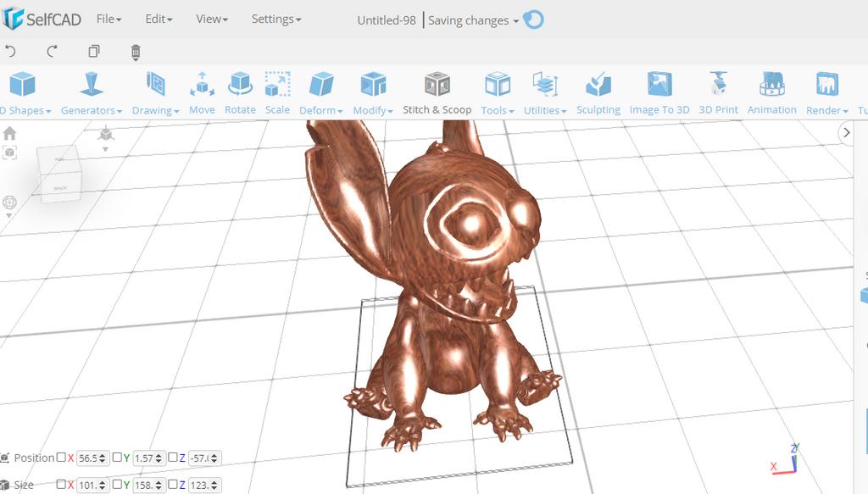This screenshot has height=494, width=868.
Task: Reset view with the home icon
Action: tap(10, 133)
